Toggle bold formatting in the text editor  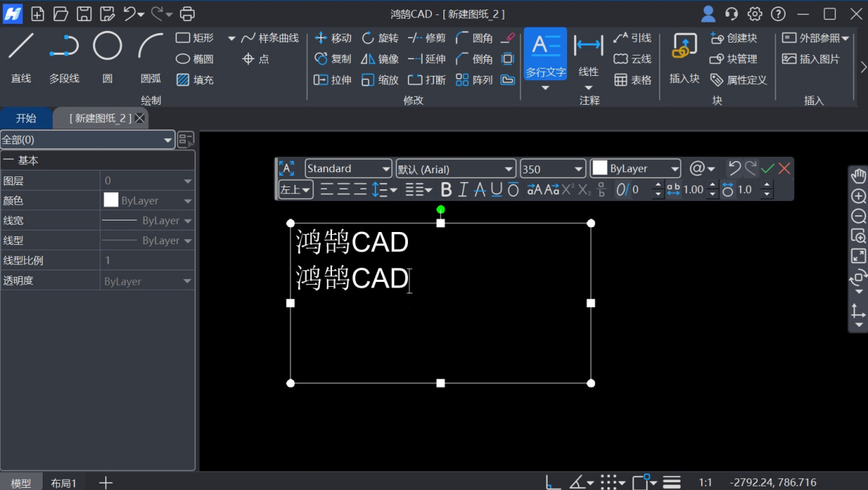point(446,189)
